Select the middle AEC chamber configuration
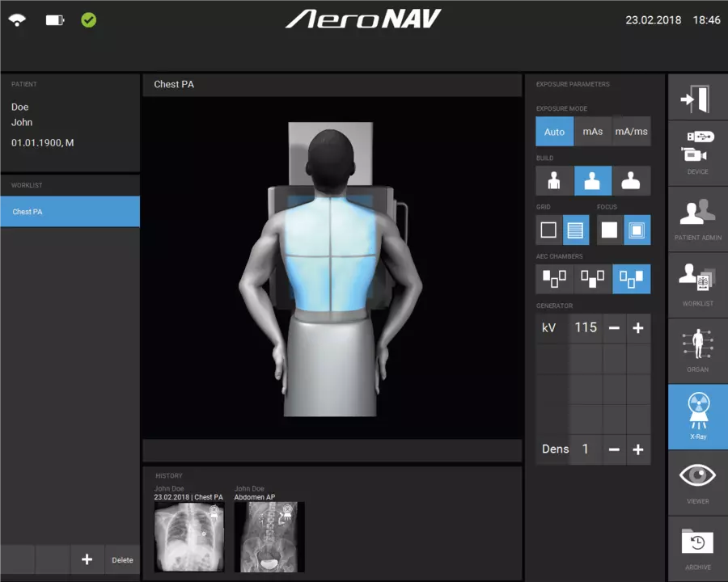Image resolution: width=728 pixels, height=582 pixels. [593, 279]
